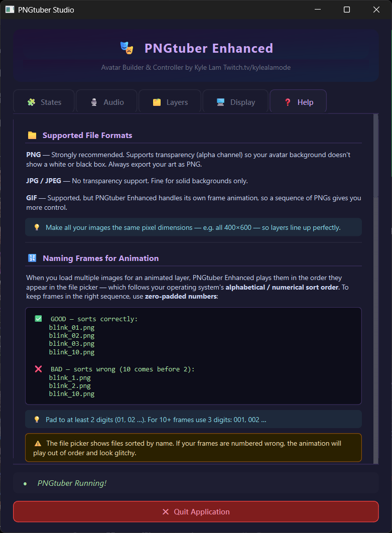392x533 pixels.
Task: Click the Supported File Formats heading
Action: pyautogui.click(x=87, y=136)
